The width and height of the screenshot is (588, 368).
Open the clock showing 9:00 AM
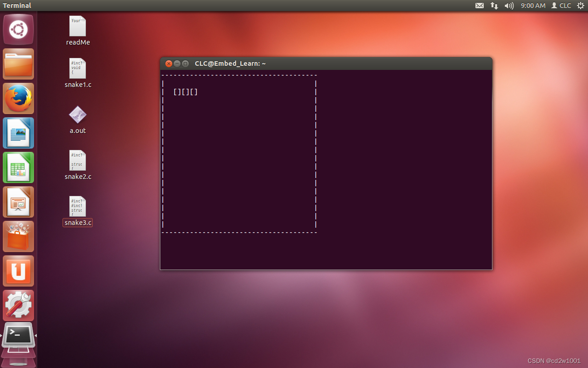click(533, 6)
